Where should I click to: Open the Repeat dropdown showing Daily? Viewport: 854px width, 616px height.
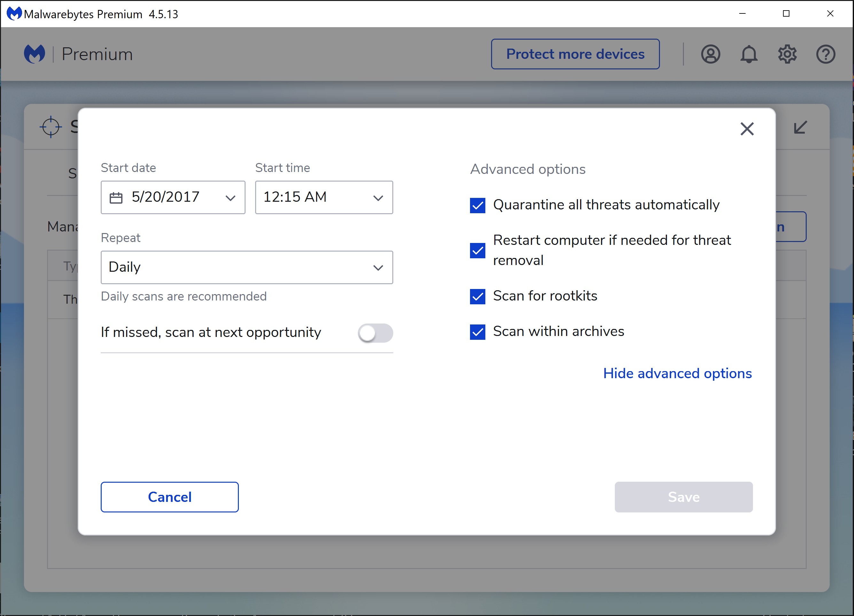point(247,267)
